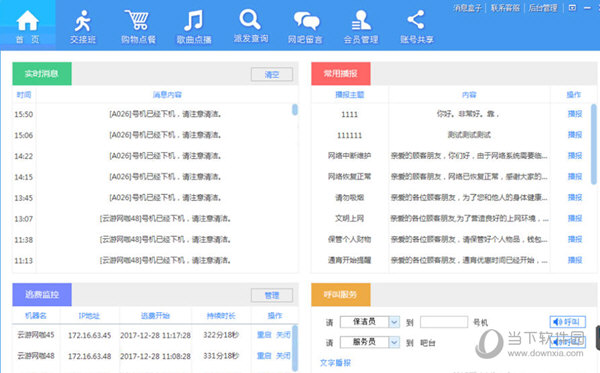Select the 11:38 message row
Viewport: 600px width, 373px height.
pos(155,239)
